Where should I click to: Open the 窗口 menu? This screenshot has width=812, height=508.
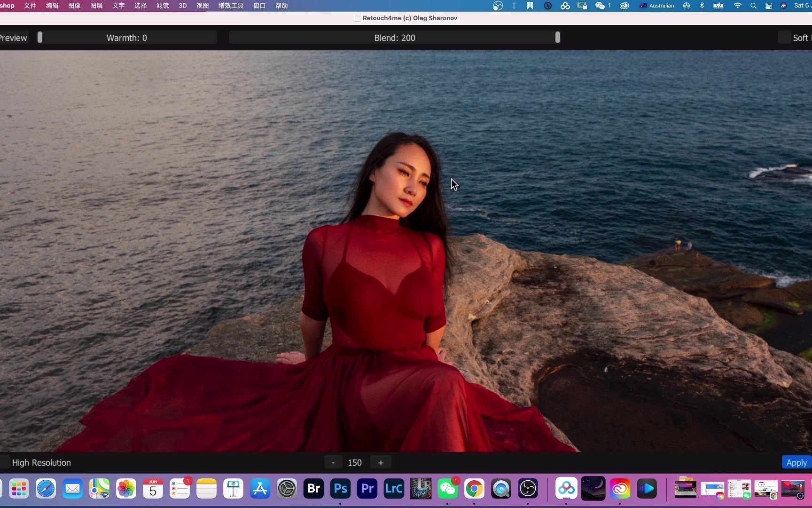259,6
